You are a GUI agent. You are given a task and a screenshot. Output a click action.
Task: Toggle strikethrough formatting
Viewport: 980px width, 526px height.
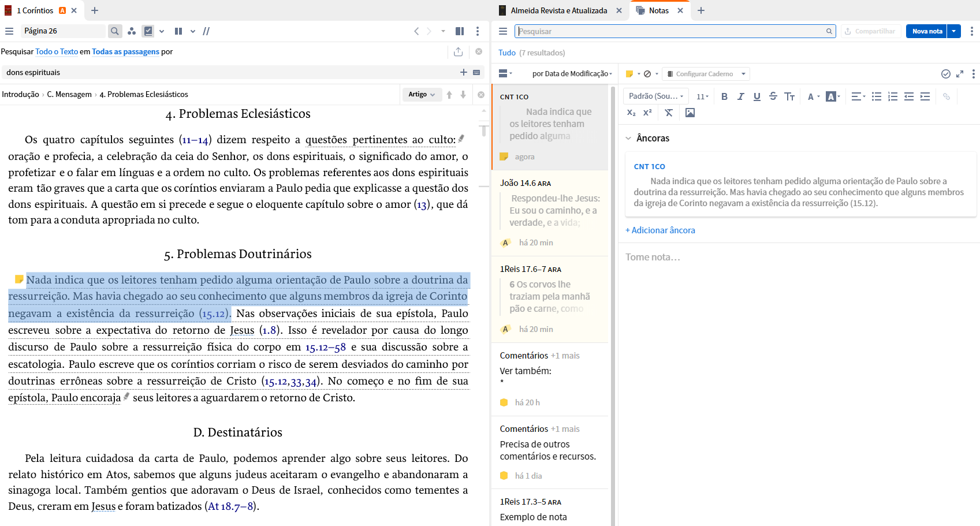click(773, 96)
